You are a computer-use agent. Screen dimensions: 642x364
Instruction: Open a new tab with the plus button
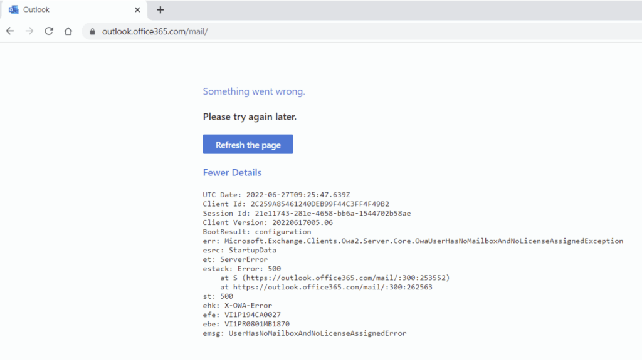click(x=160, y=10)
